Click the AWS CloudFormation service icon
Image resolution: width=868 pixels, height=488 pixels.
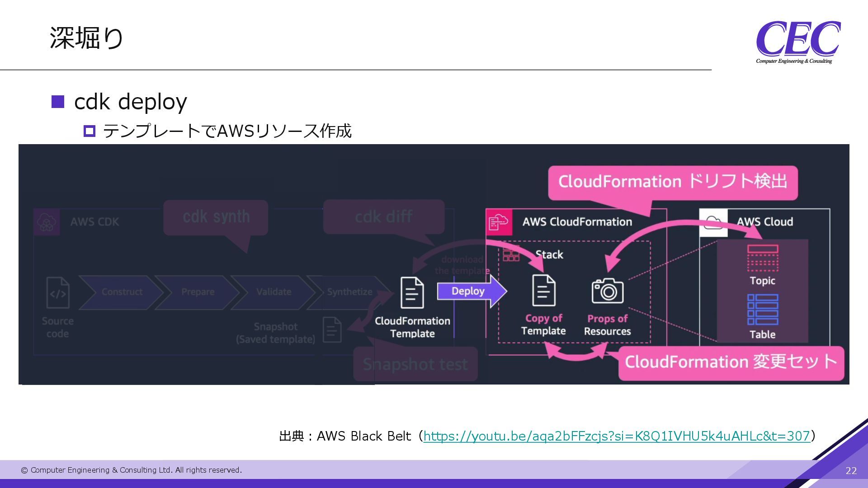coord(499,222)
